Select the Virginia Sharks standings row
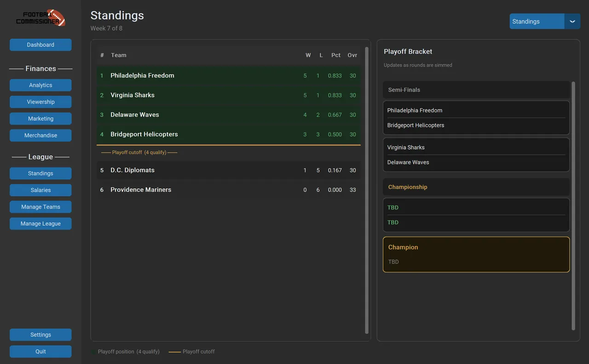 point(228,95)
